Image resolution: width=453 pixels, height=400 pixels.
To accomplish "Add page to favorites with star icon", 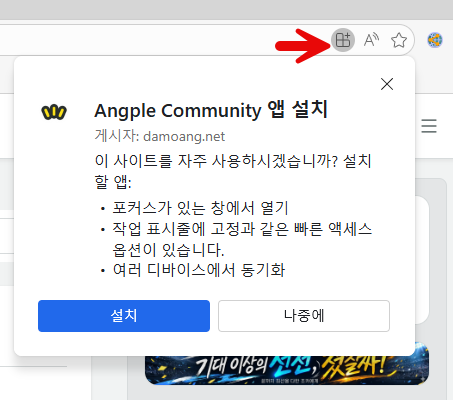I will pyautogui.click(x=399, y=40).
